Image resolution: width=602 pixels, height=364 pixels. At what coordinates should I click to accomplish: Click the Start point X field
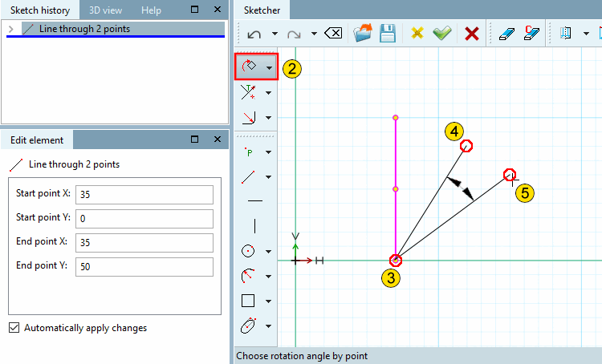click(144, 195)
